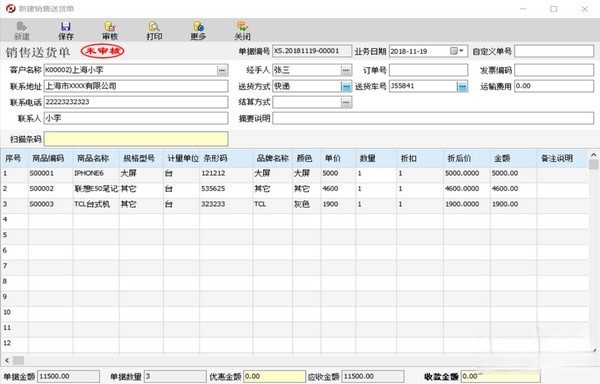Click the 收款金额 payment field
Viewport: 600px width, 384px height.
[x=501, y=376]
